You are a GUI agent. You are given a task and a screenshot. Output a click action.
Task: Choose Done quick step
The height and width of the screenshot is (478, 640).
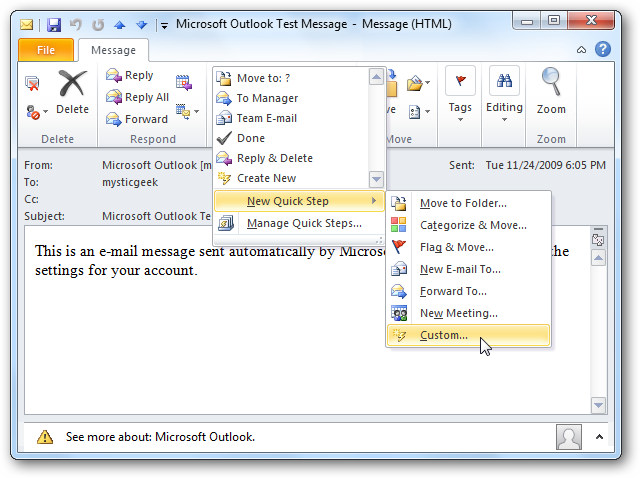coord(291,138)
